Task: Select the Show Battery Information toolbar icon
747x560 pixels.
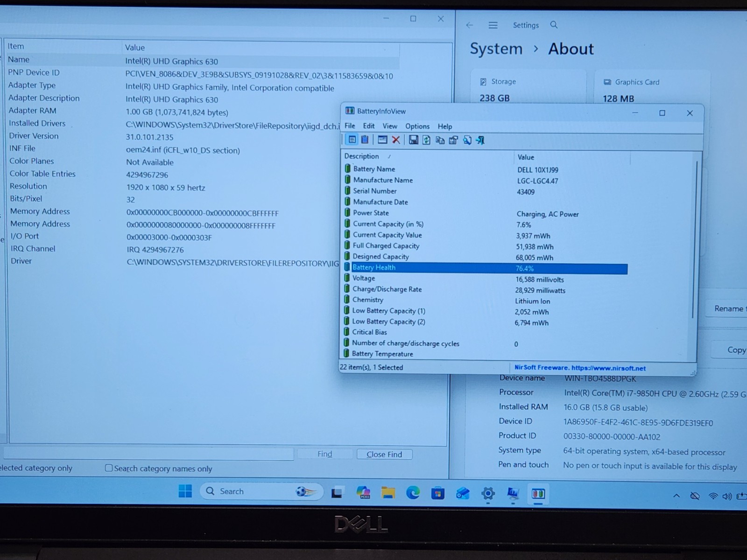Action: click(x=352, y=140)
